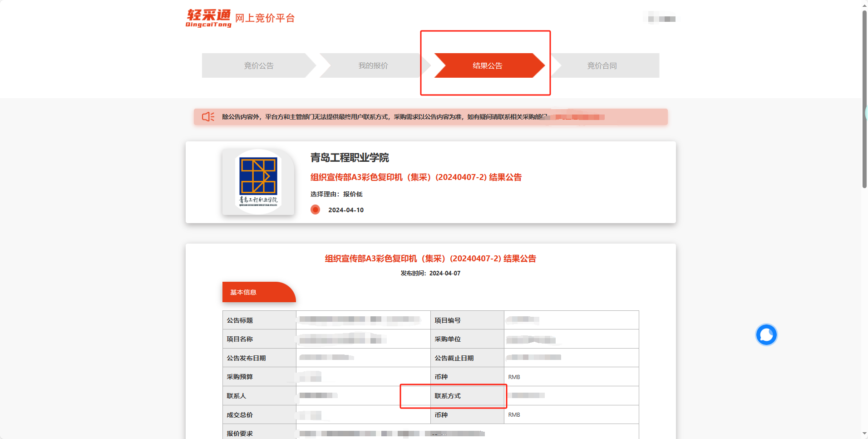Click the scrollbar down arrow
The width and height of the screenshot is (868, 439).
(x=864, y=434)
